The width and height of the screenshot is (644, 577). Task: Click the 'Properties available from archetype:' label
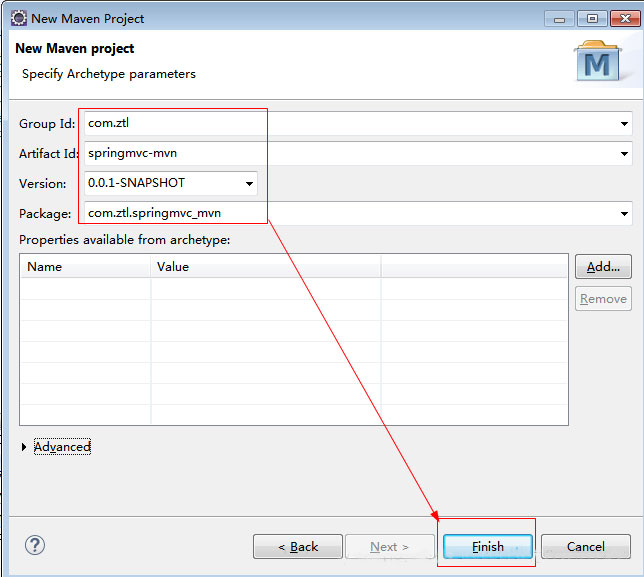pos(124,239)
